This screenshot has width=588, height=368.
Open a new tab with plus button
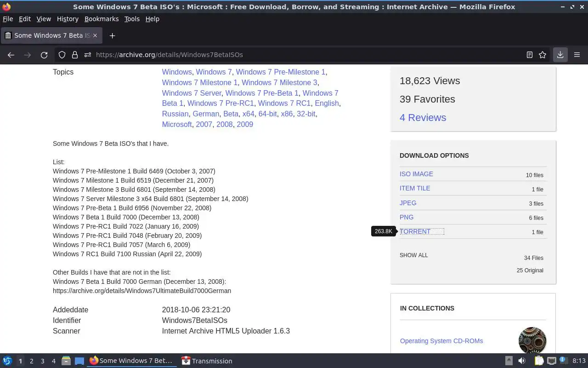[112, 35]
